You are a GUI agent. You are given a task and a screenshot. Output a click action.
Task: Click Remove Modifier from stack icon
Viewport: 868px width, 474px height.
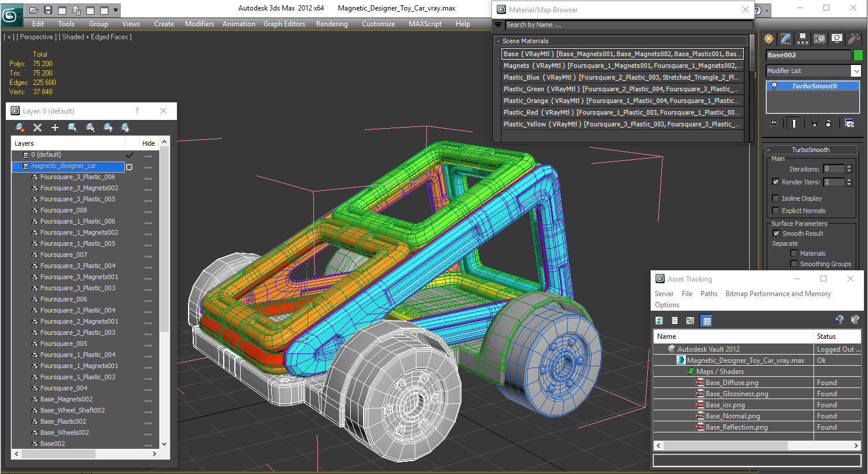pyautogui.click(x=828, y=123)
